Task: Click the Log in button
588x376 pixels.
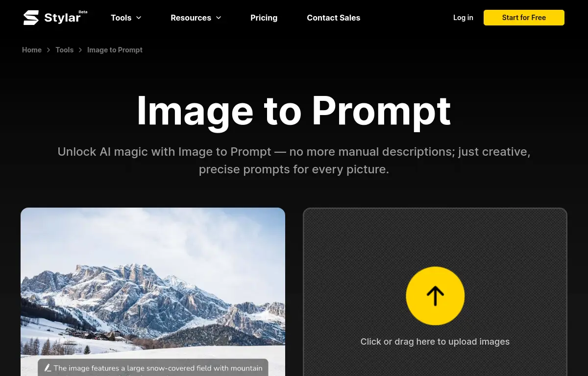Action: 463,18
